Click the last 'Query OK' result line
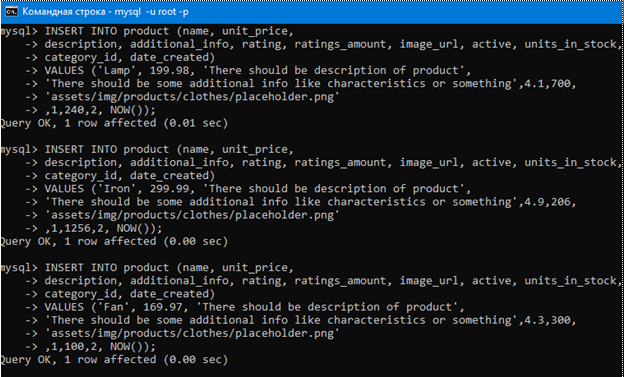 tap(114, 359)
